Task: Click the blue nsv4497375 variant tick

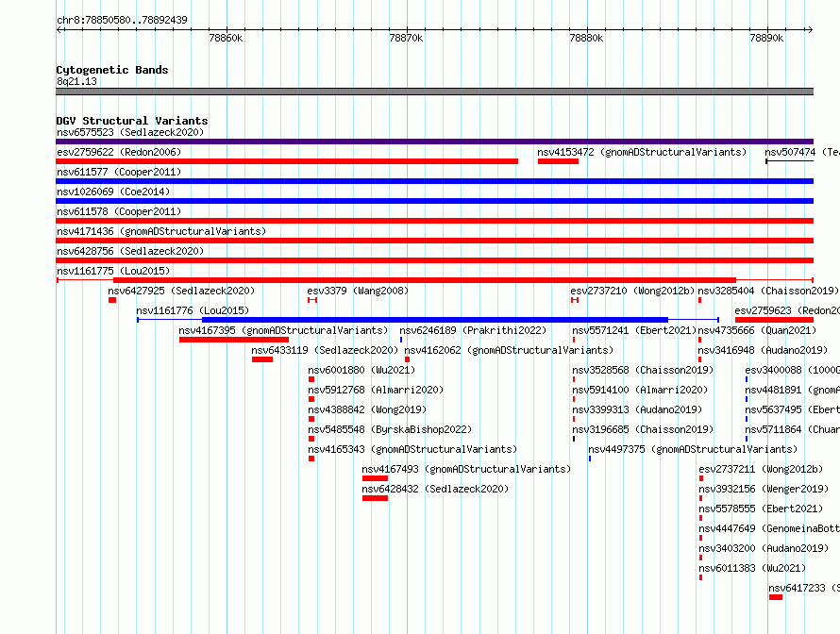Action: click(x=590, y=459)
